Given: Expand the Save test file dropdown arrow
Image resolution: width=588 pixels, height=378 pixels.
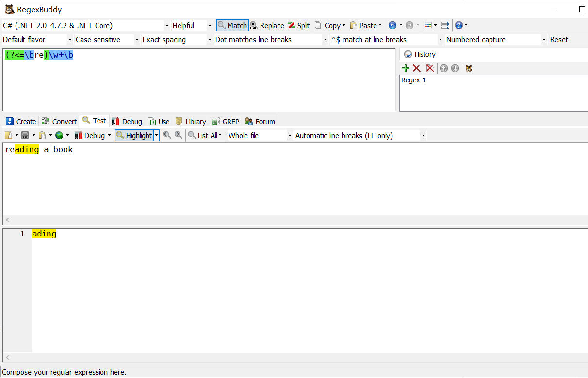Looking at the screenshot, I should point(33,135).
